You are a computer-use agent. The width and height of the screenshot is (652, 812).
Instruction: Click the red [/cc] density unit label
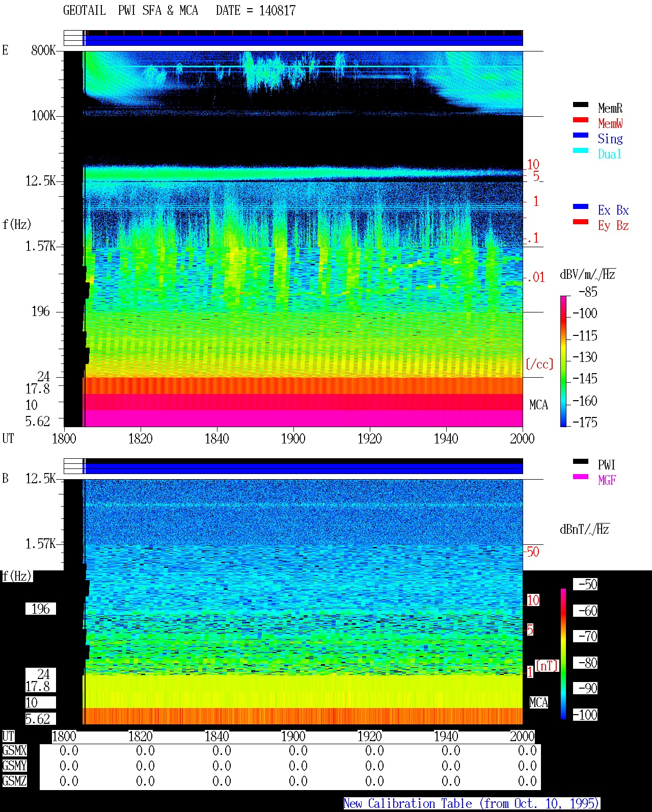tap(539, 364)
